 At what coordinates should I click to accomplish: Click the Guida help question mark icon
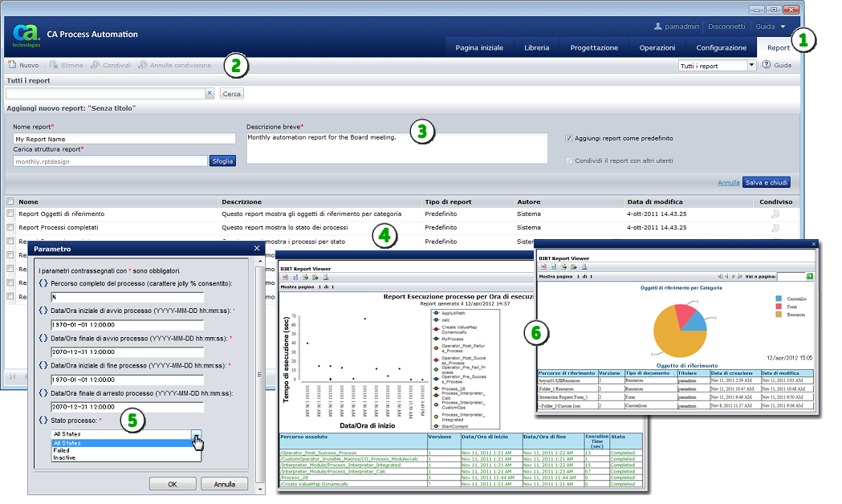[x=766, y=65]
